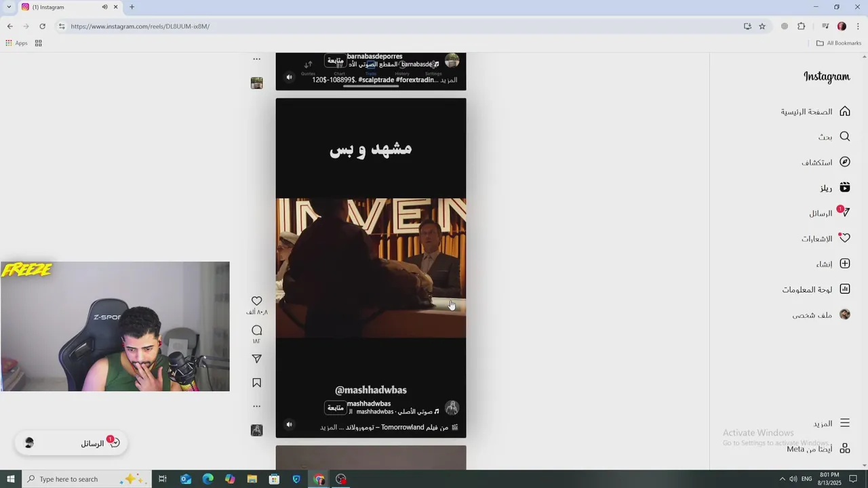Viewport: 868px width, 488px height.
Task: Click the Also from Meta icon
Action: pos(845,449)
